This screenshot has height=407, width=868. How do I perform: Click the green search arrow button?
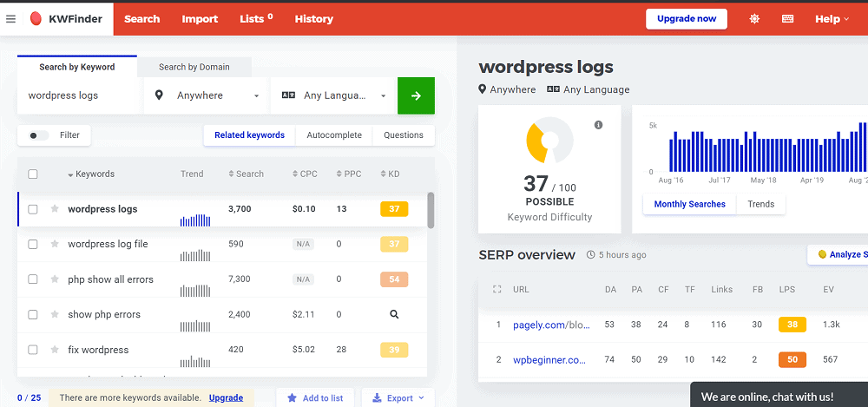point(417,95)
